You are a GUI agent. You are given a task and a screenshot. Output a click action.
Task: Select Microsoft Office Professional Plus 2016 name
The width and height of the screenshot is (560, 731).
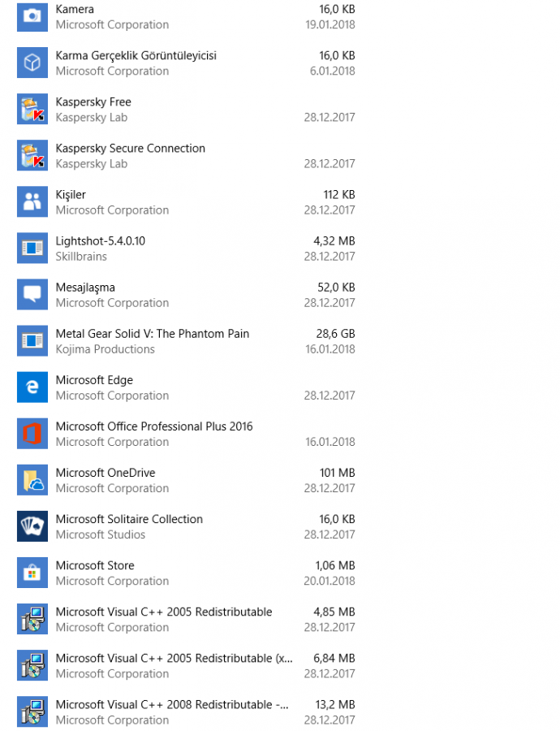tap(154, 426)
